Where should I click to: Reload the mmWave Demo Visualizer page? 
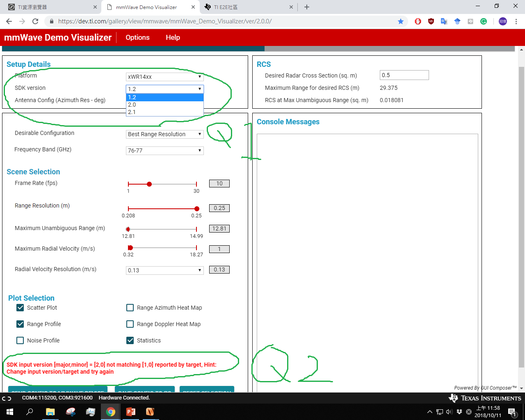tap(35, 21)
